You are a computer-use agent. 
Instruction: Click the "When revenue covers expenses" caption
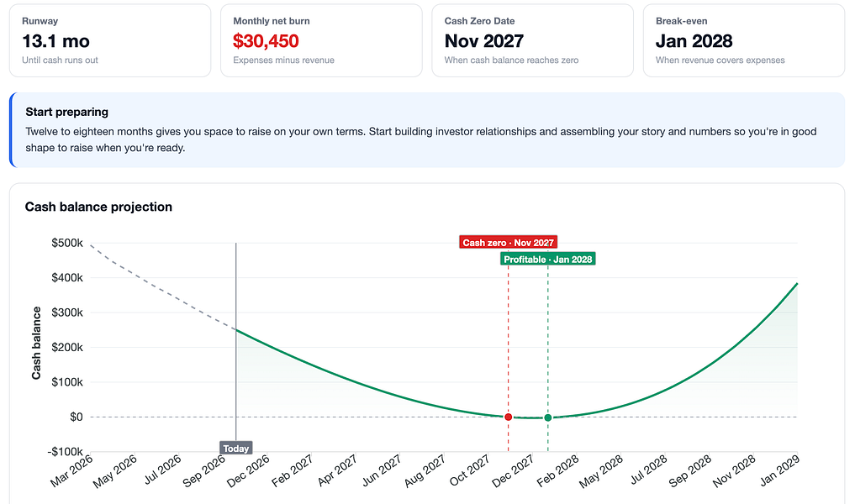coord(720,60)
